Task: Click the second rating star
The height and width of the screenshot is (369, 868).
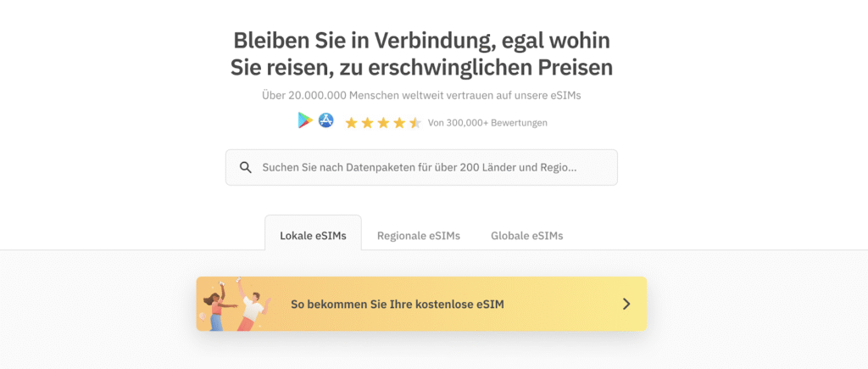Action: (367, 123)
